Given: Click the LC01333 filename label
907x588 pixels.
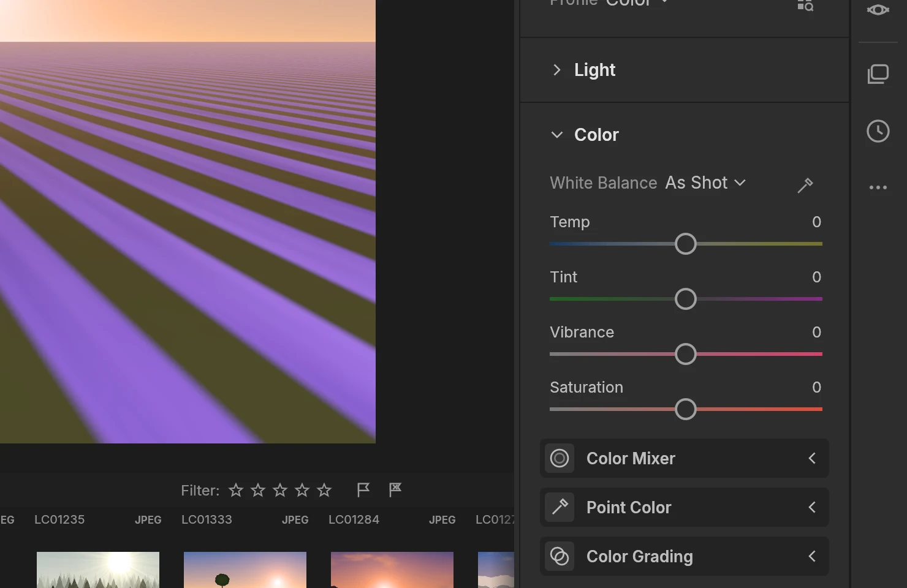Looking at the screenshot, I should tap(207, 519).
